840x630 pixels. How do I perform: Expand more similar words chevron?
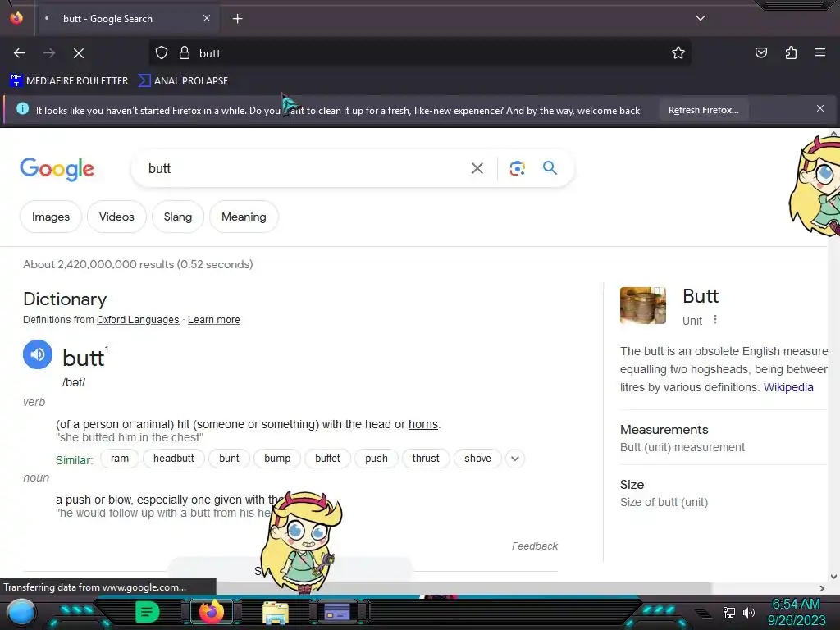(x=515, y=459)
